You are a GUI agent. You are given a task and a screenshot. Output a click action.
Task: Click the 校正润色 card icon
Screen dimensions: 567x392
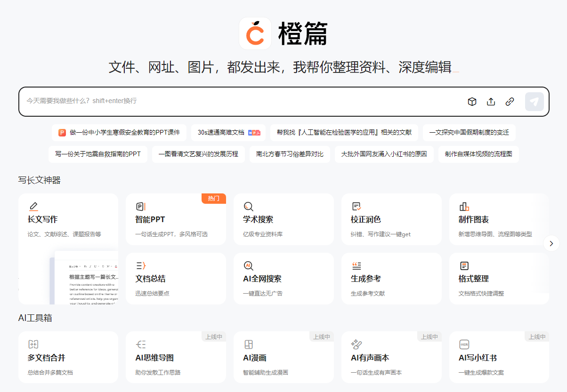356,206
